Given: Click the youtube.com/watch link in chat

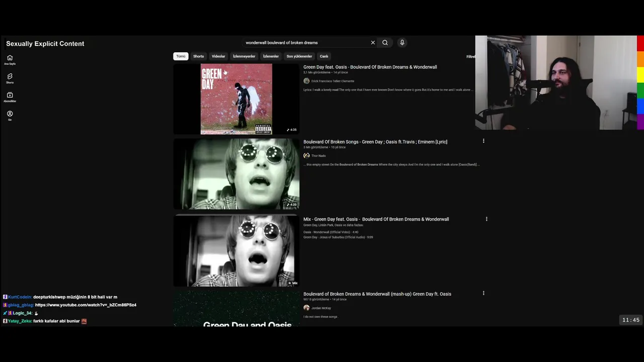Looking at the screenshot, I should pos(86,305).
